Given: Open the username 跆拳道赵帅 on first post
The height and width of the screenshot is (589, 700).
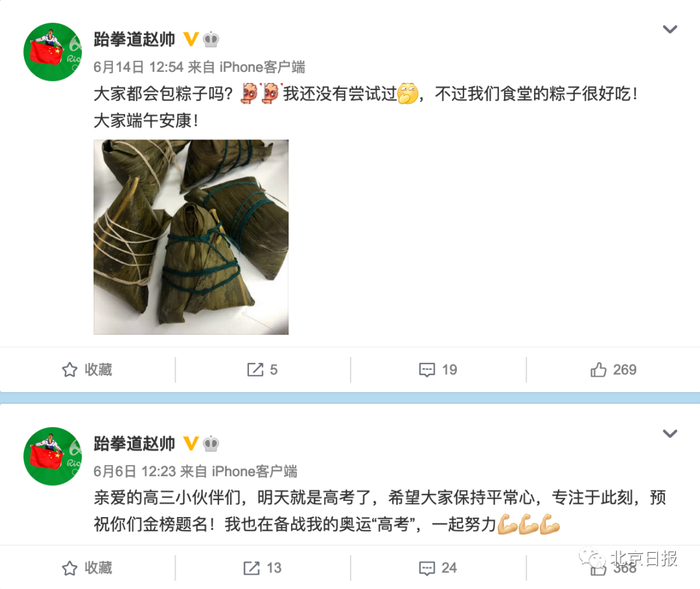Looking at the screenshot, I should tap(134, 39).
